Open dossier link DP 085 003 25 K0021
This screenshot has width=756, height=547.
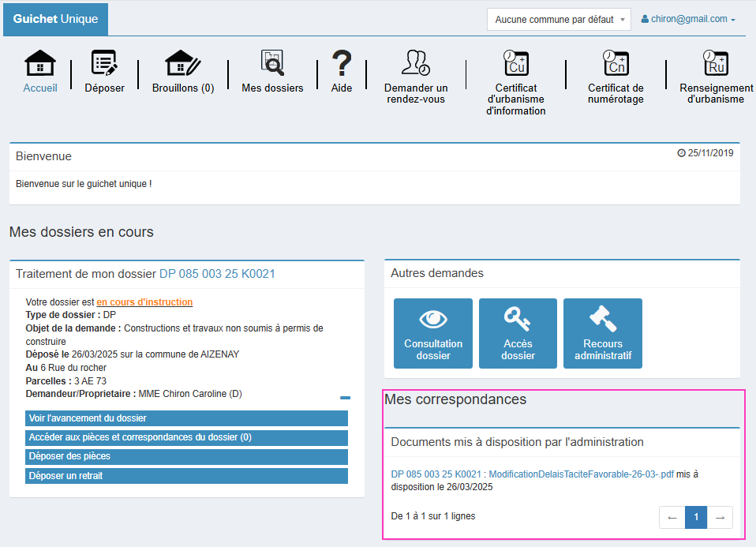(217, 274)
